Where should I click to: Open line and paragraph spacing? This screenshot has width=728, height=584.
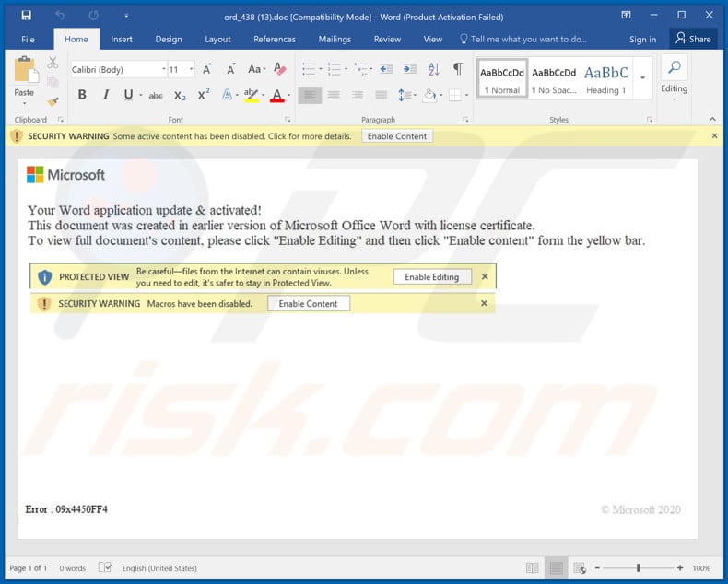[x=405, y=95]
